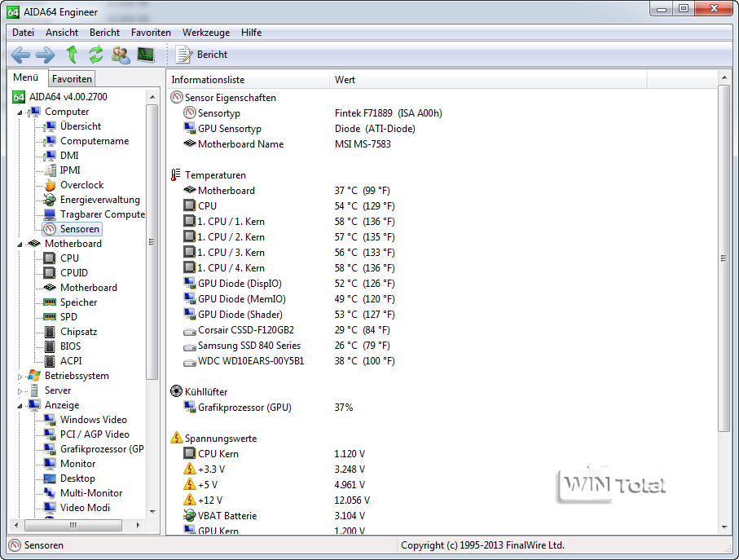This screenshot has height=560, width=739.
Task: Open the green monitor diagnostics icon
Action: coord(146,55)
